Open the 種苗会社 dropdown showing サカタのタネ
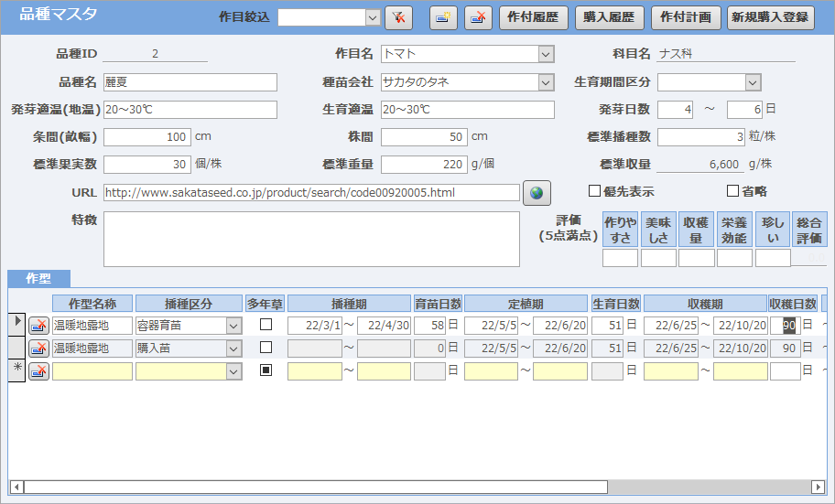Image resolution: width=835 pixels, height=504 pixels. click(x=546, y=82)
